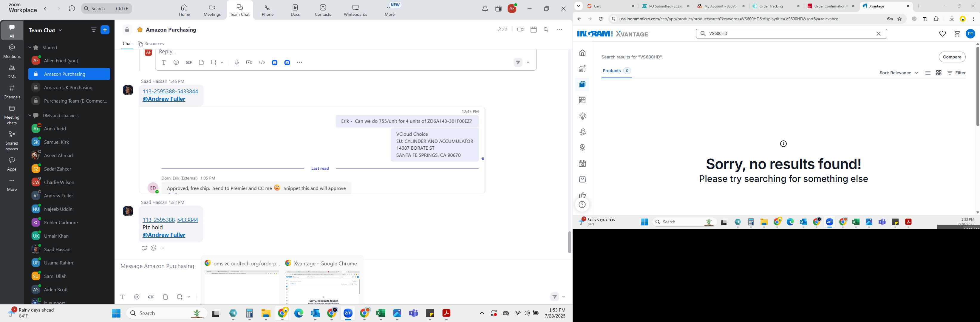
Task: Expand the reply send options arrow
Action: coord(528,62)
